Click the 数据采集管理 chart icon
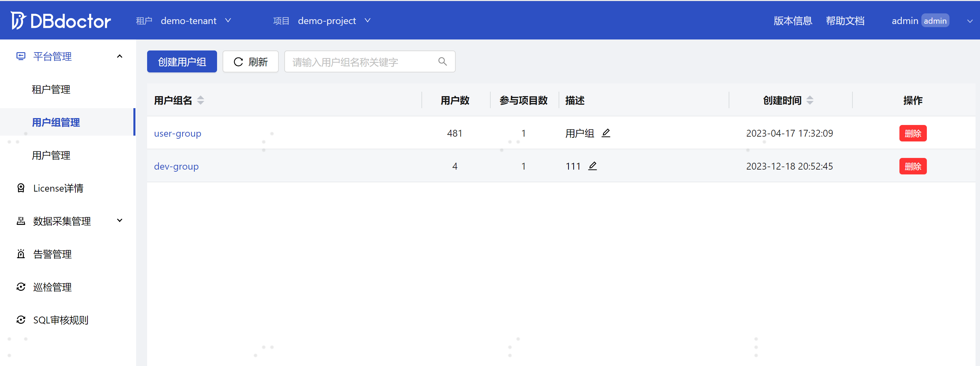Image resolution: width=980 pixels, height=366 pixels. pyautogui.click(x=21, y=221)
